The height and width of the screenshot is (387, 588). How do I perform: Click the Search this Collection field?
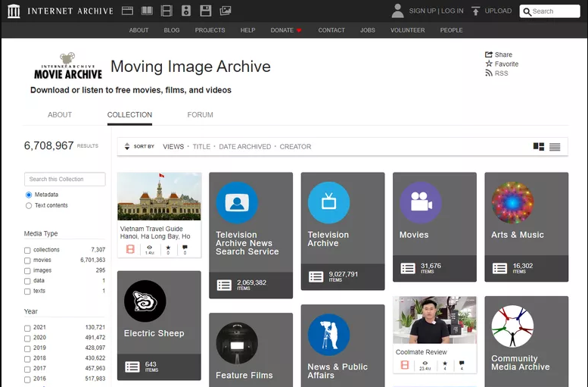(x=65, y=179)
